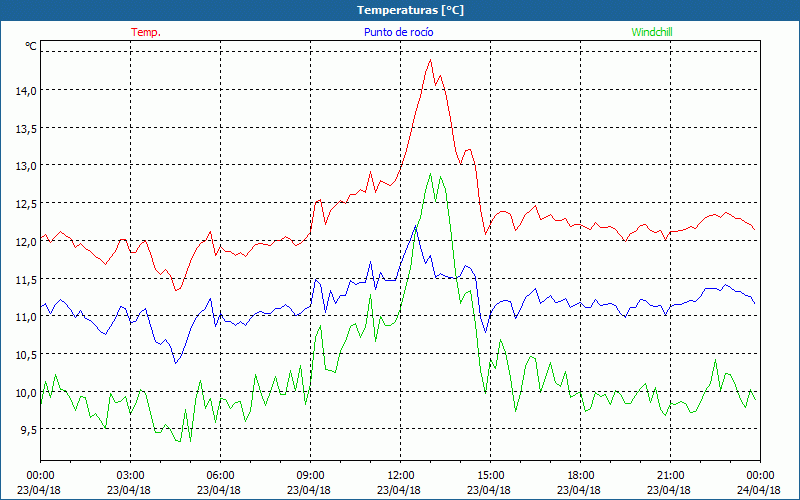Viewport: 800px width, 500px height.
Task: Click the '10,0' y-axis value
Action: pyautogui.click(x=26, y=392)
